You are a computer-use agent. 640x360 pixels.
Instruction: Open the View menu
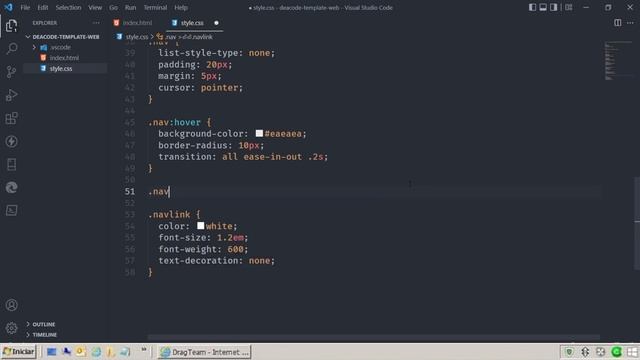coord(95,7)
